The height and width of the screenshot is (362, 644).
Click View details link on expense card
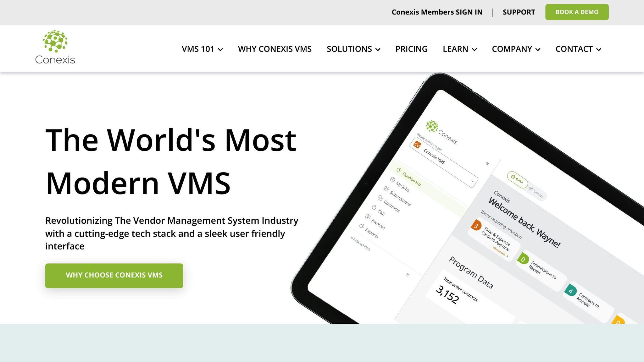pos(500,252)
